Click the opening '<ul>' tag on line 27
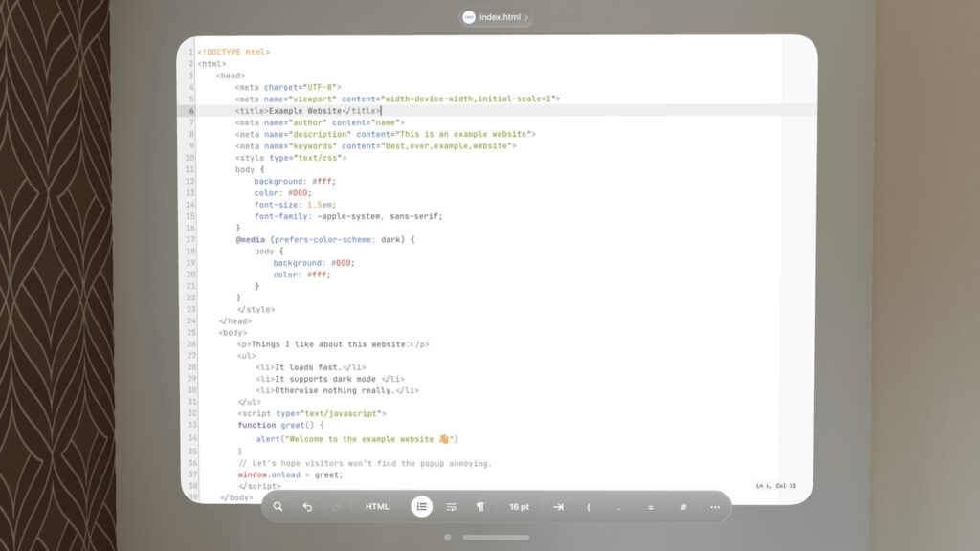This screenshot has height=551, width=980. click(x=246, y=356)
